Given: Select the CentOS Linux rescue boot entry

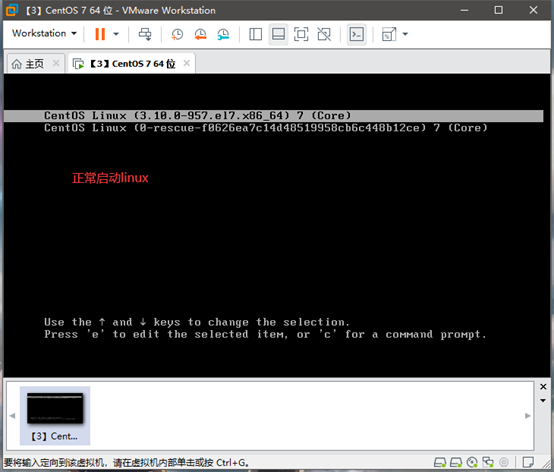Looking at the screenshot, I should pos(266,128).
